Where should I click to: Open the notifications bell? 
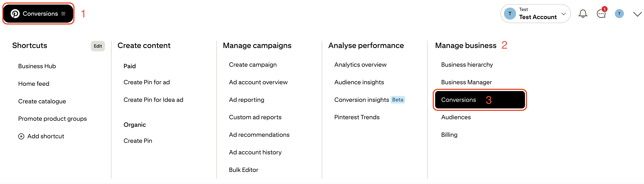(x=583, y=14)
